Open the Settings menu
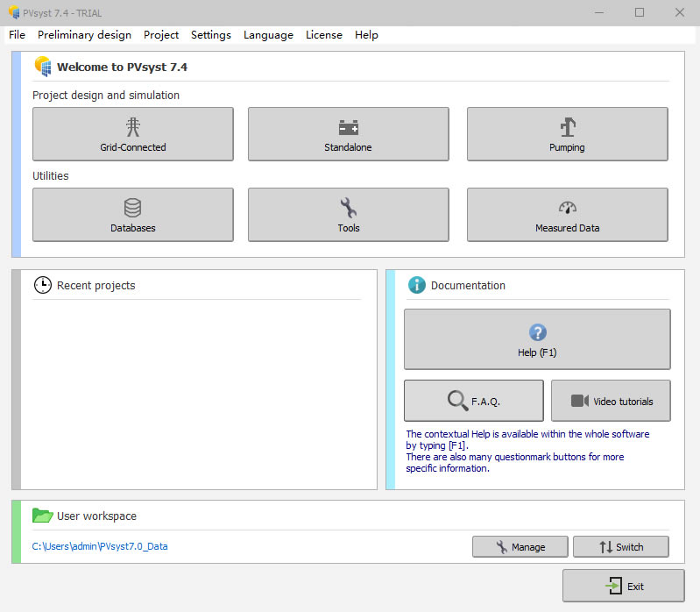 [x=211, y=35]
